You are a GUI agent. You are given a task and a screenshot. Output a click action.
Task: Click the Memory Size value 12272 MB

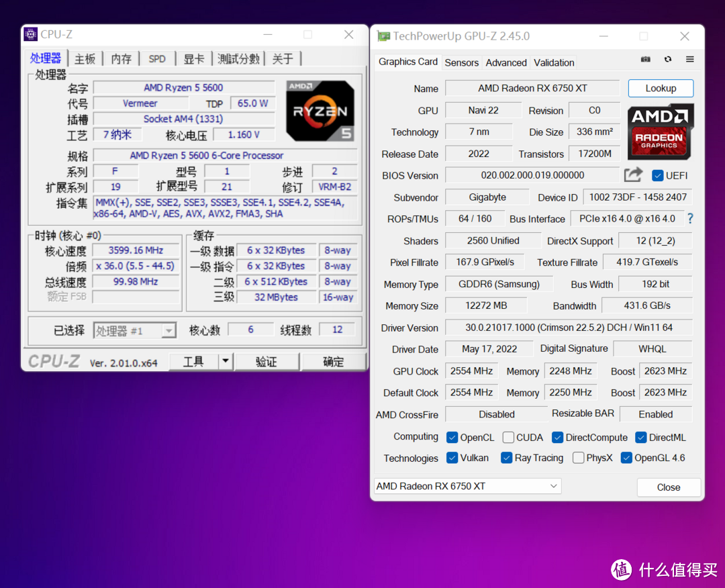(x=486, y=305)
